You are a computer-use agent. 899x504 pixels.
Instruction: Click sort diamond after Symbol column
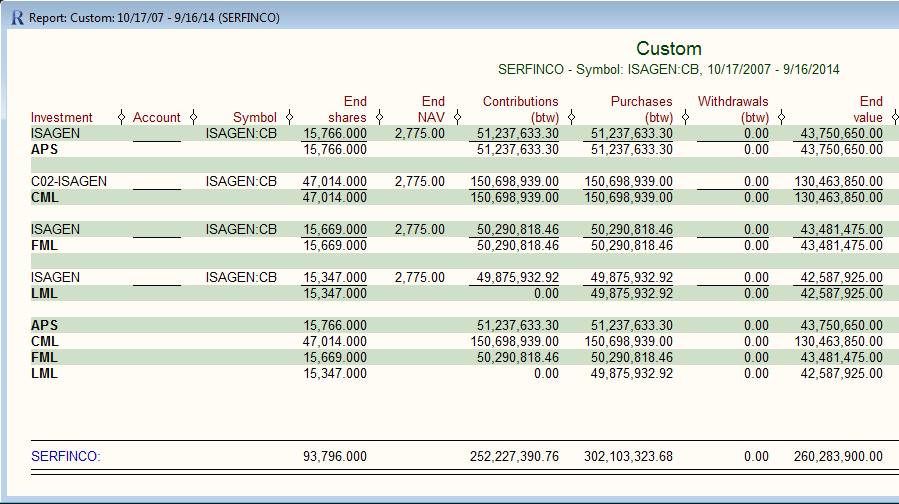click(x=289, y=118)
